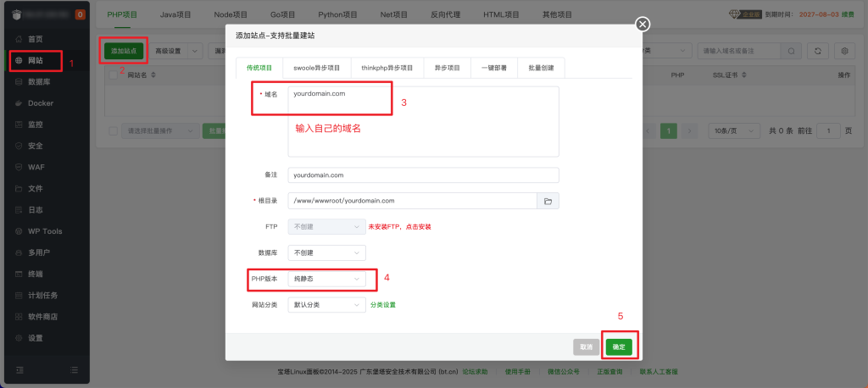The height and width of the screenshot is (388, 868).
Task: Open the gear settings icon above table
Action: (844, 51)
